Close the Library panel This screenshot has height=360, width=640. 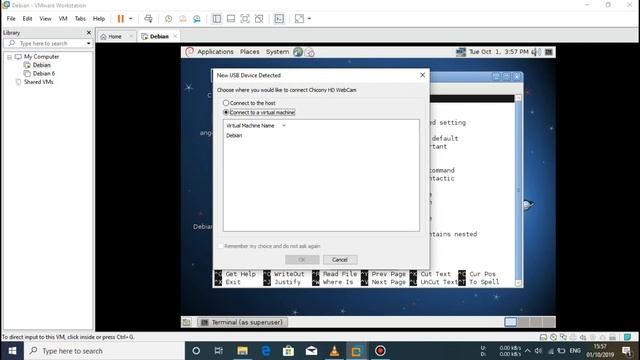[89, 32]
